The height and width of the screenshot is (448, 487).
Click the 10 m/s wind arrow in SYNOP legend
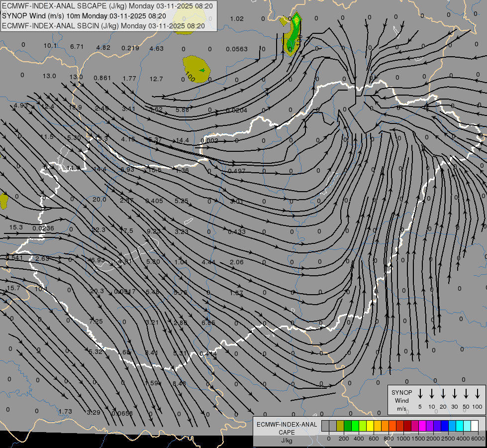pos(432,394)
